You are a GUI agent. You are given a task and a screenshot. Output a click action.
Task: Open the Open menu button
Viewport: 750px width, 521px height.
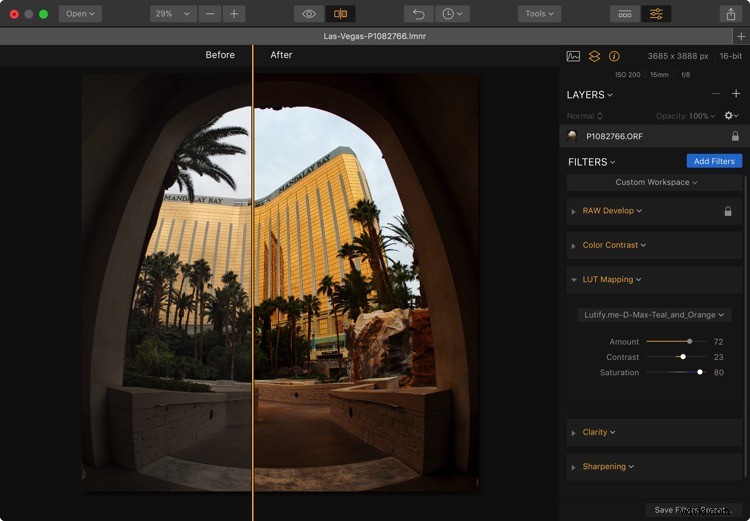coord(80,14)
